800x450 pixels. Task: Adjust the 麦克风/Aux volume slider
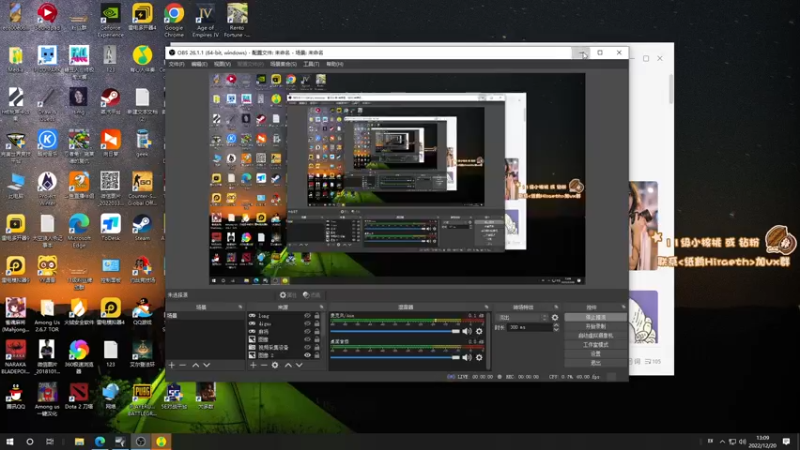coord(395,331)
